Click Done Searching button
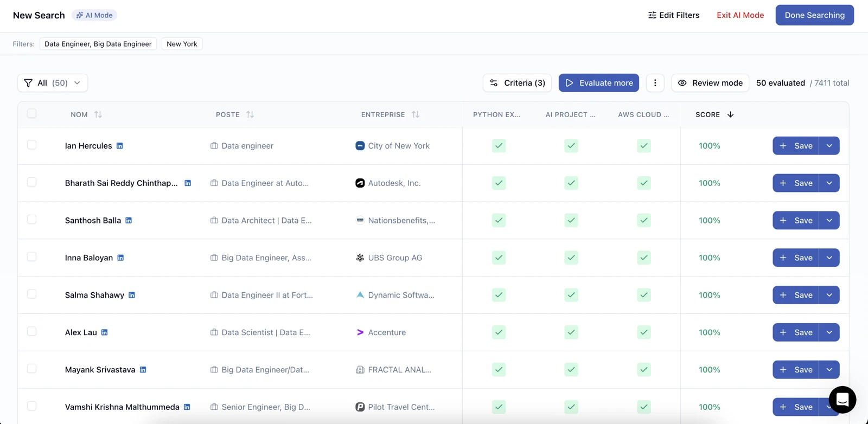This screenshot has width=868, height=424. click(814, 15)
